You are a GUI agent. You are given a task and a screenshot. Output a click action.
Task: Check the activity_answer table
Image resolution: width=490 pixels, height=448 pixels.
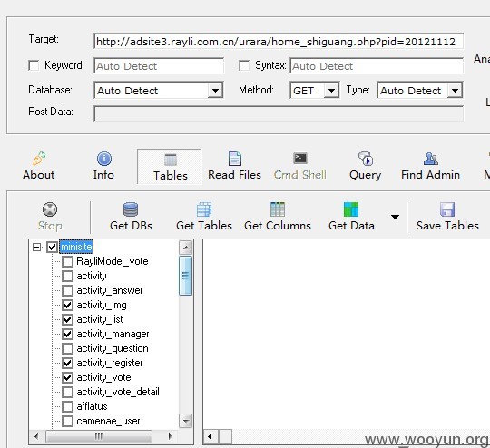67,290
